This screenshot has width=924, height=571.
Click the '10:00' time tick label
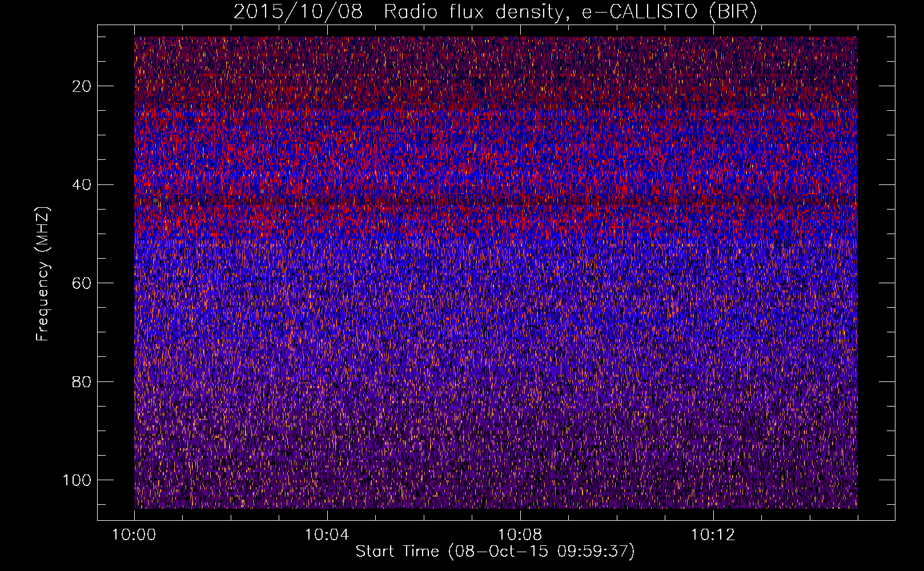(134, 535)
